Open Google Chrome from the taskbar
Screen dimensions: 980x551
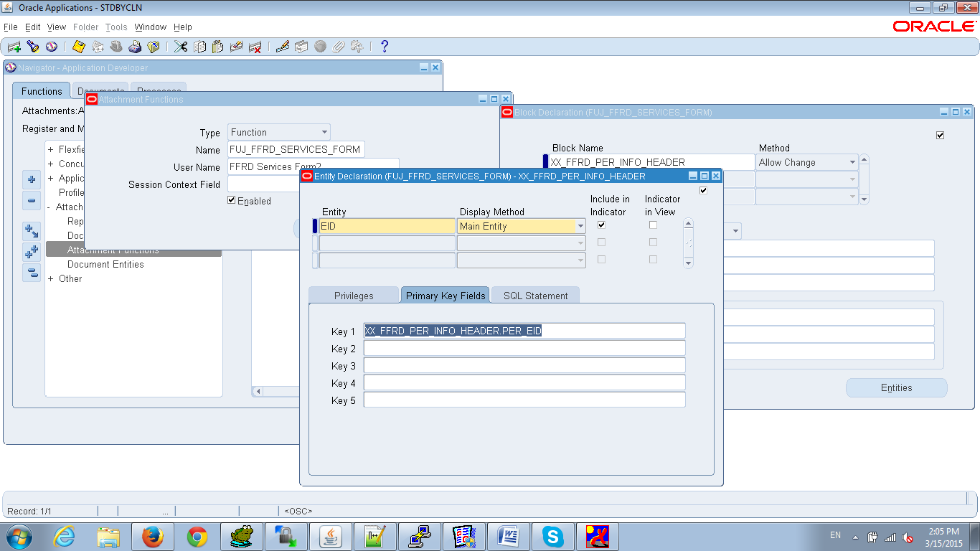point(197,537)
